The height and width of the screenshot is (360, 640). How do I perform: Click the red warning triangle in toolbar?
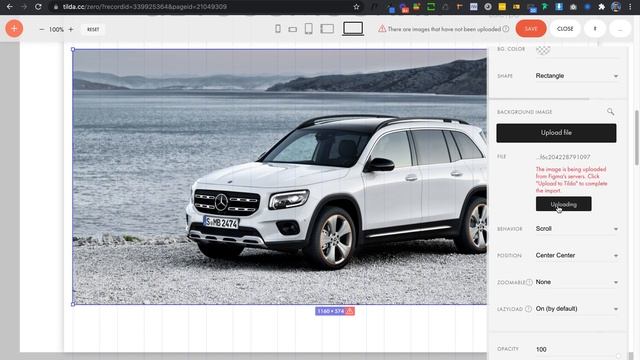pyautogui.click(x=382, y=29)
